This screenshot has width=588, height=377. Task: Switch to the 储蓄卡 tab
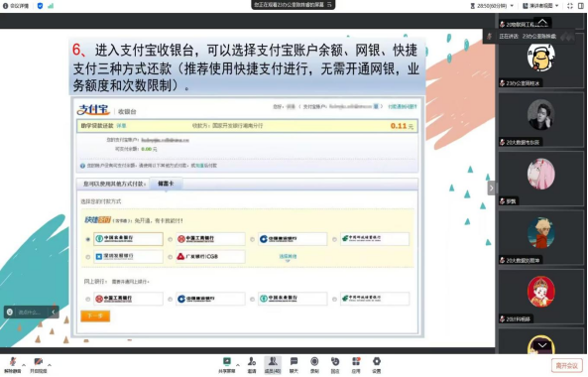point(166,184)
